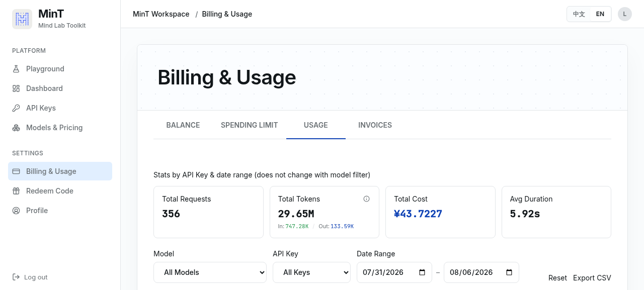This screenshot has width=644, height=290.
Task: Click the Date Range label
Action: point(376,254)
